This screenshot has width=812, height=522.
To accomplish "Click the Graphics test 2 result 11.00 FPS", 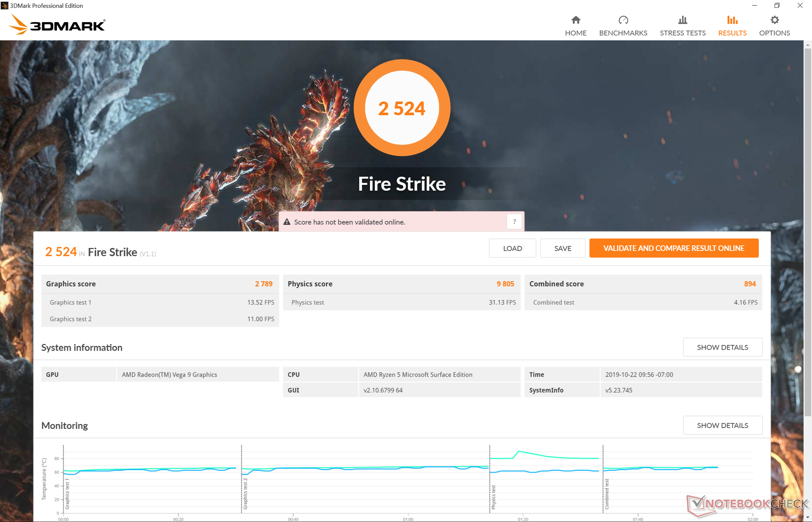I will click(x=261, y=319).
